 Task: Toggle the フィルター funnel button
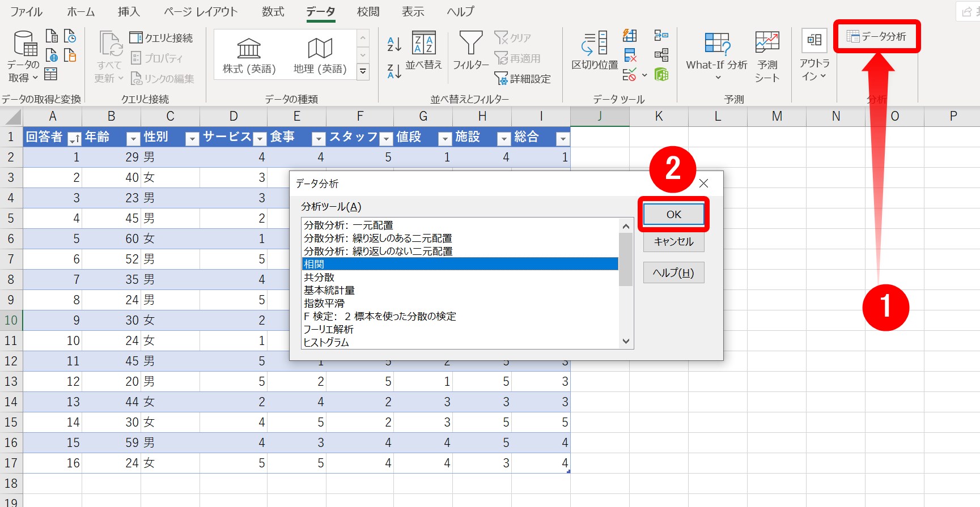point(470,51)
